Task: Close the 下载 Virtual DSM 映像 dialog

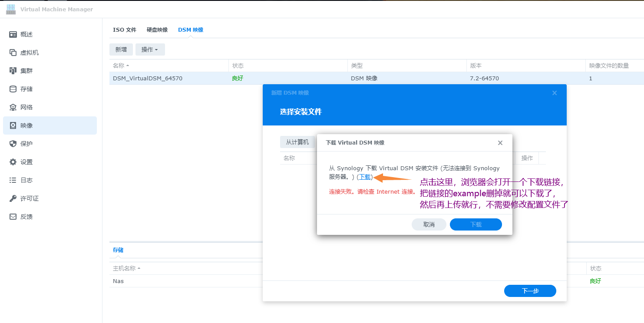Action: tap(500, 142)
